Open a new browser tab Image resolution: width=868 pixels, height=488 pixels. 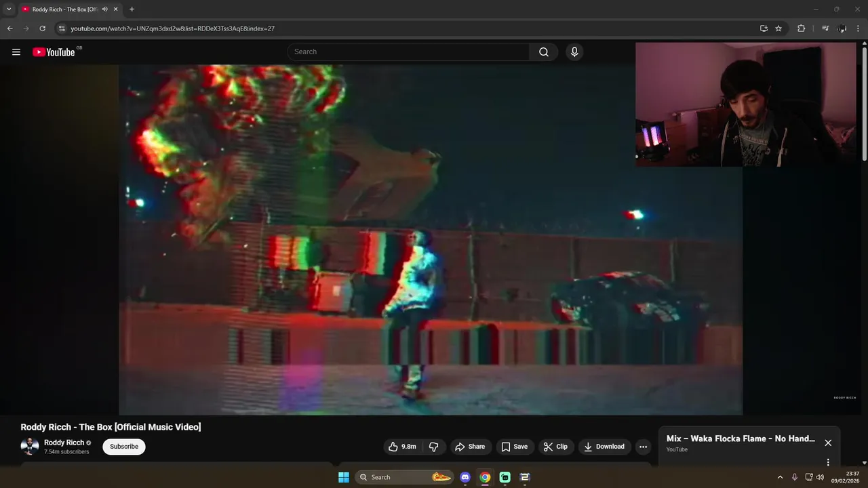pyautogui.click(x=132, y=9)
